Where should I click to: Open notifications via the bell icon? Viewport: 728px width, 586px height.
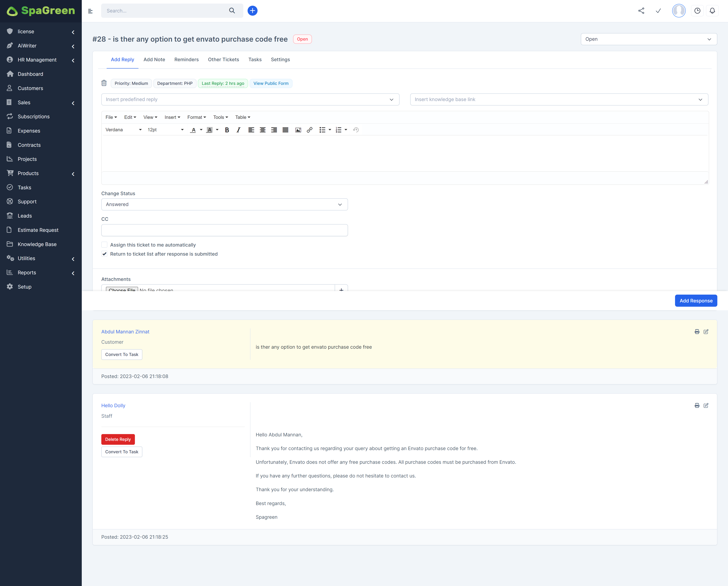[713, 10]
